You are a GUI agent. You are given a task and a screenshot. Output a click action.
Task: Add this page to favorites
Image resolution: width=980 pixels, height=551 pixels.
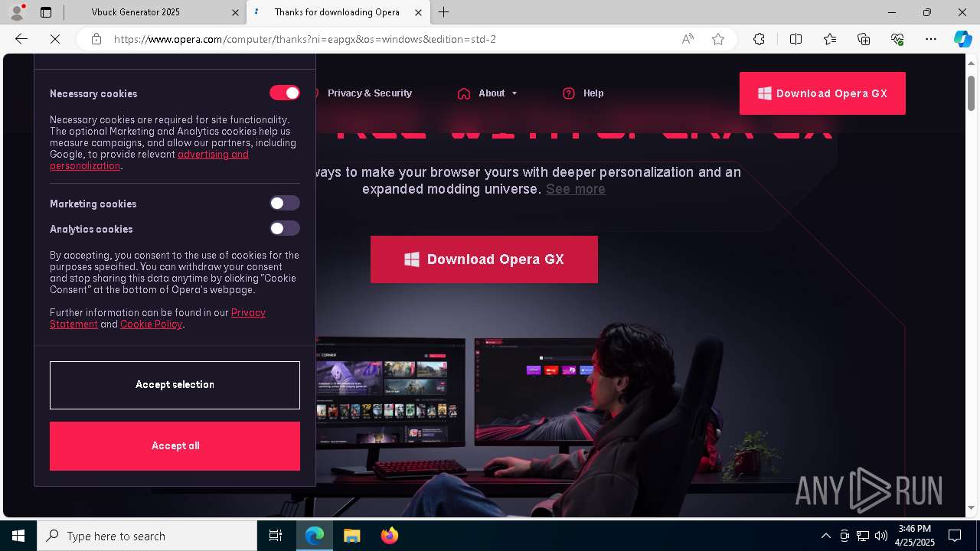coord(718,39)
